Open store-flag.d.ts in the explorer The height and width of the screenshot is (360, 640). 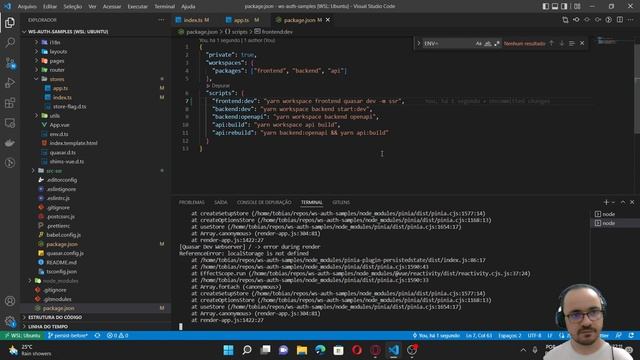pos(69,107)
